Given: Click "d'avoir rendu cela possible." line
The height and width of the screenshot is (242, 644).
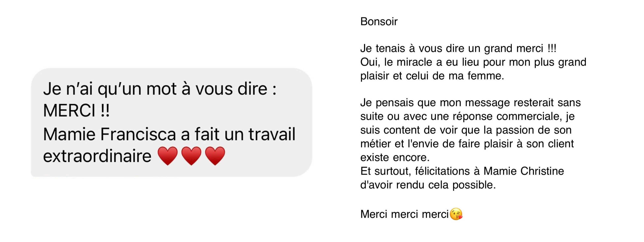Looking at the screenshot, I should point(428,185).
